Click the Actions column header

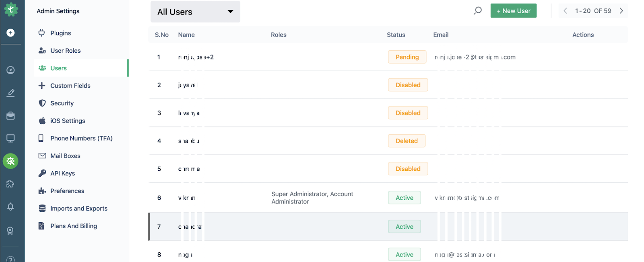click(x=583, y=35)
